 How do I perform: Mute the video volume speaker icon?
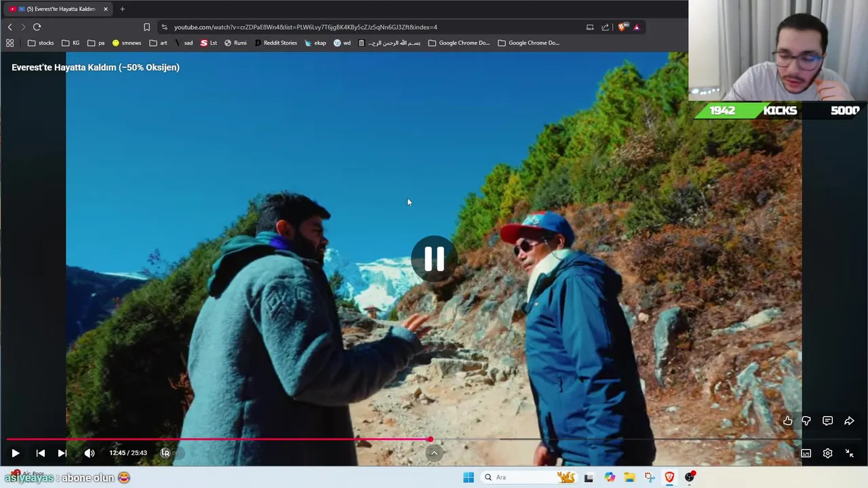(x=89, y=453)
